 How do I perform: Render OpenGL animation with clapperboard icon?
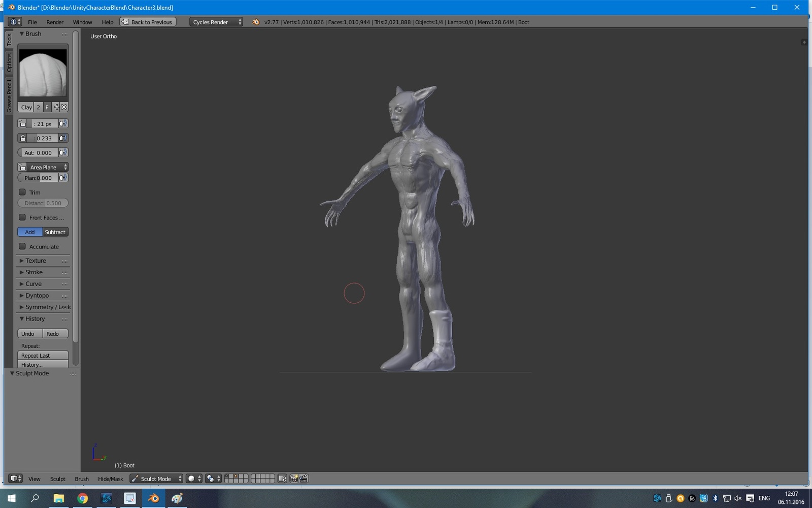(303, 479)
